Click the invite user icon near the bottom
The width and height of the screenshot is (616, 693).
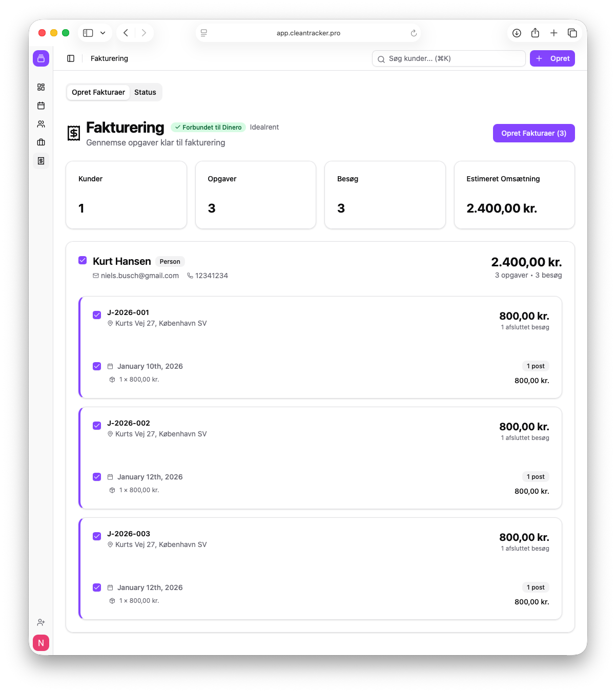(x=41, y=622)
